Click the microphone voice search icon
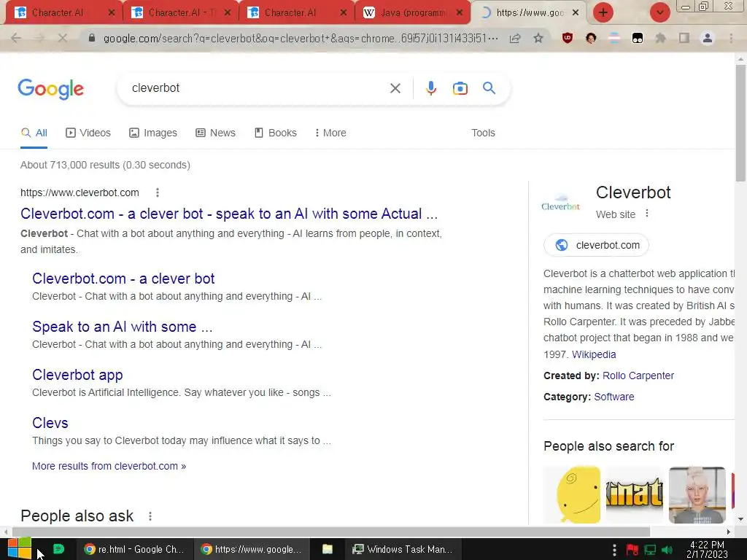The width and height of the screenshot is (747, 560). [x=430, y=88]
